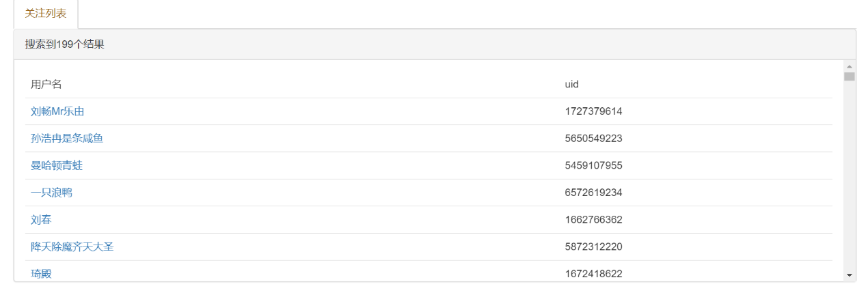Click uid value 6572619234
The width and height of the screenshot is (868, 295).
593,193
